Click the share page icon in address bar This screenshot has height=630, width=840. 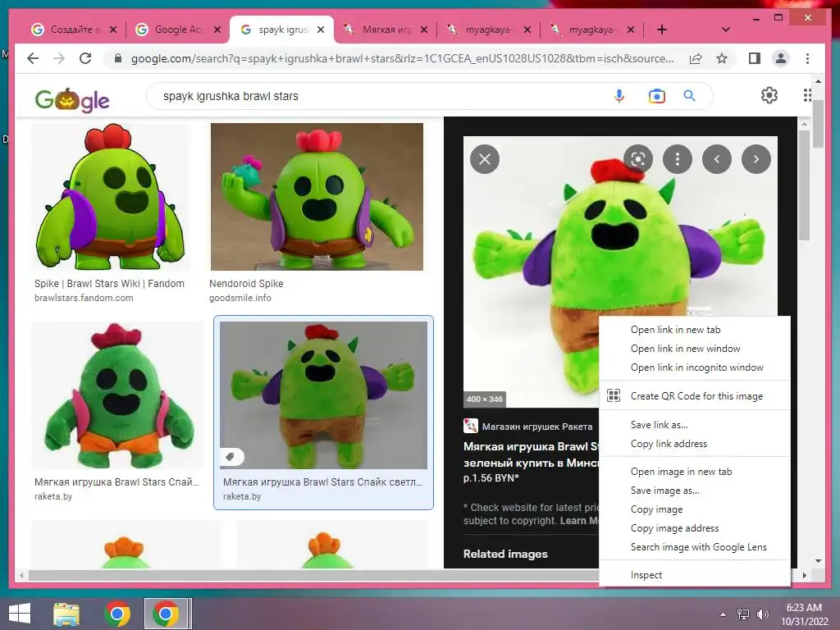(x=696, y=58)
